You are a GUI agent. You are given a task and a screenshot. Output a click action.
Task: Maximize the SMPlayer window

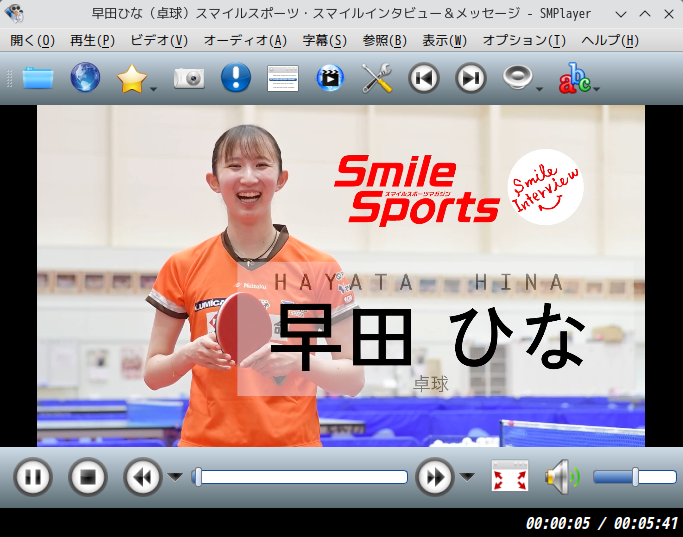[645, 14]
